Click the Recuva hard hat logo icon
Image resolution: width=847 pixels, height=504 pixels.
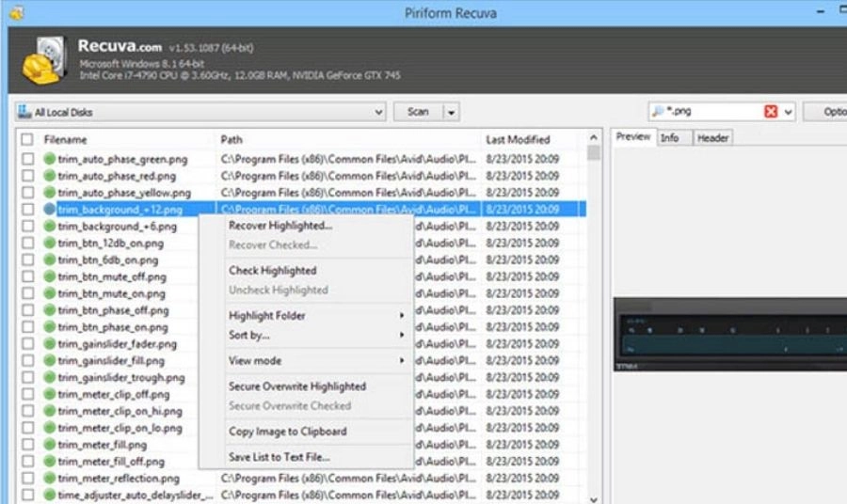[45, 61]
